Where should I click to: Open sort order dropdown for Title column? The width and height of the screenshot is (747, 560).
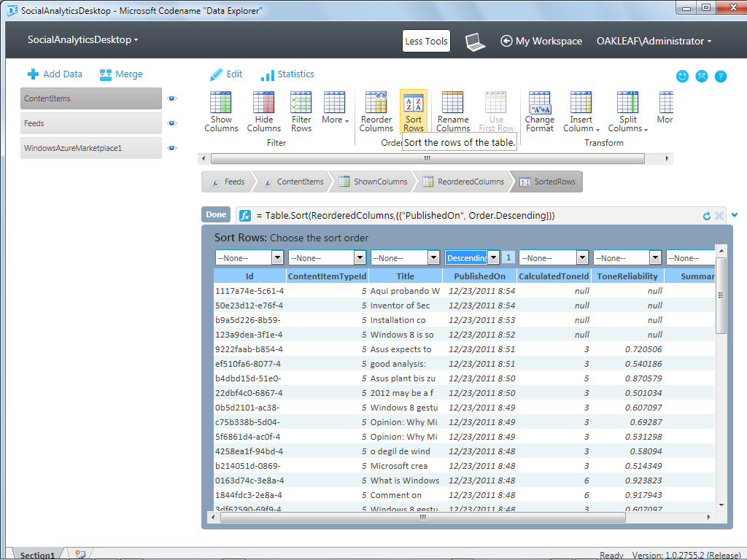coord(433,257)
